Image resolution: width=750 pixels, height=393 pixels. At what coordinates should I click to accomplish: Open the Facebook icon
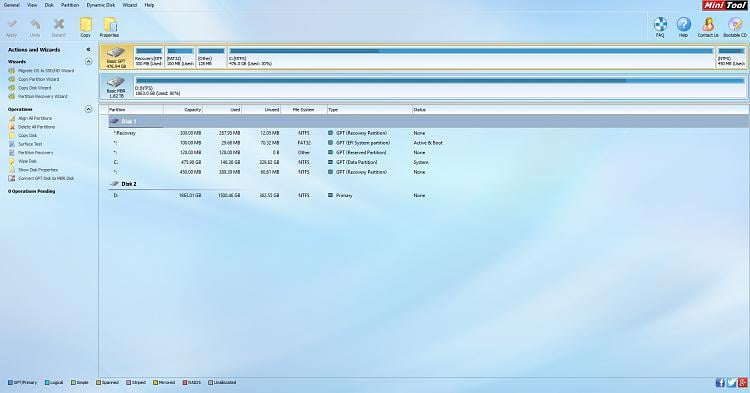coord(720,382)
